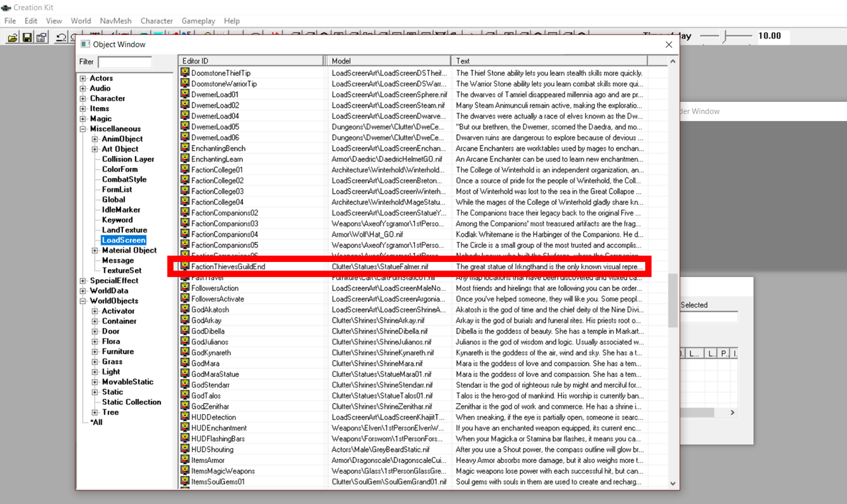Click the list's scroll up arrow
This screenshot has height=504, width=847.
coord(673,62)
